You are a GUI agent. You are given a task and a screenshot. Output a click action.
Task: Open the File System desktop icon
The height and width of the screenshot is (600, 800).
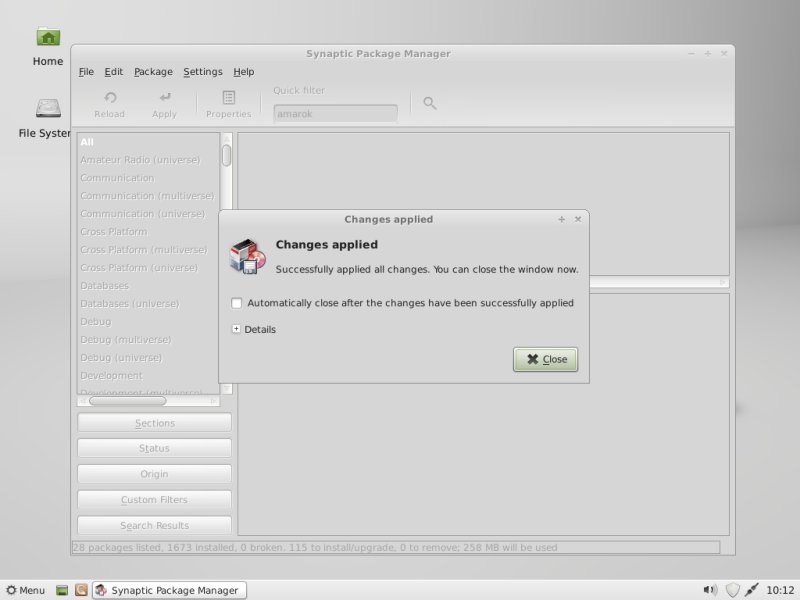(48, 108)
